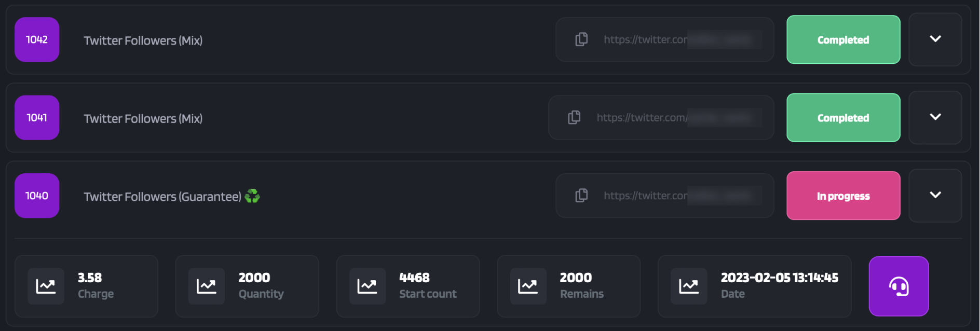980x331 pixels.
Task: Click the Date chart icon
Action: [689, 286]
